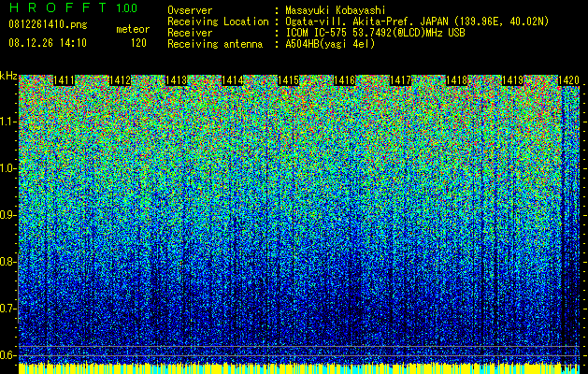The width and height of the screenshot is (588, 374).
Task: Click the 1412 time marker
Action: click(120, 80)
